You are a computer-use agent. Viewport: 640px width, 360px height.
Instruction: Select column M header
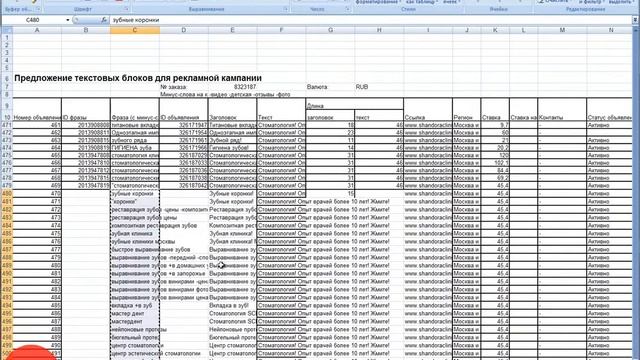click(562, 30)
